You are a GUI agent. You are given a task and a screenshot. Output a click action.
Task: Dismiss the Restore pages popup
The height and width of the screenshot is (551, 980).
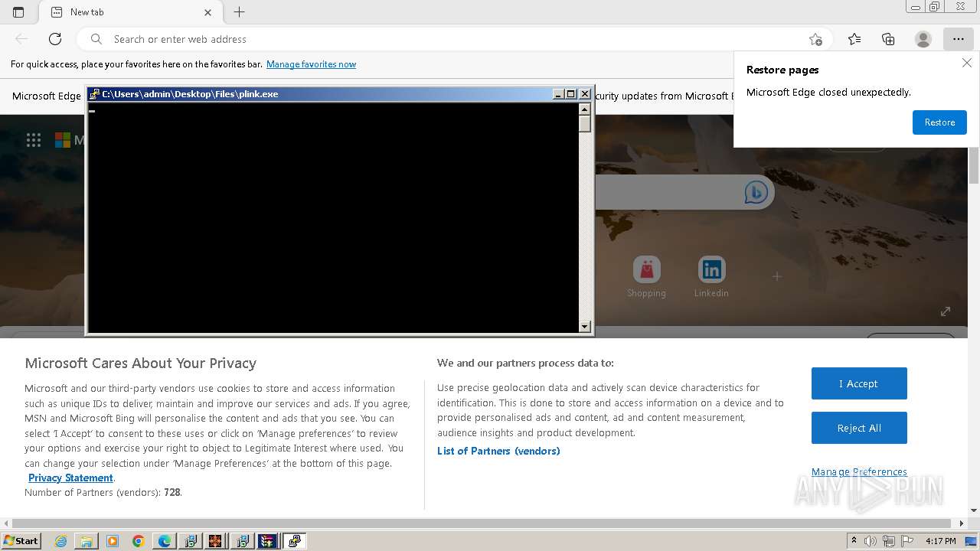tap(967, 64)
